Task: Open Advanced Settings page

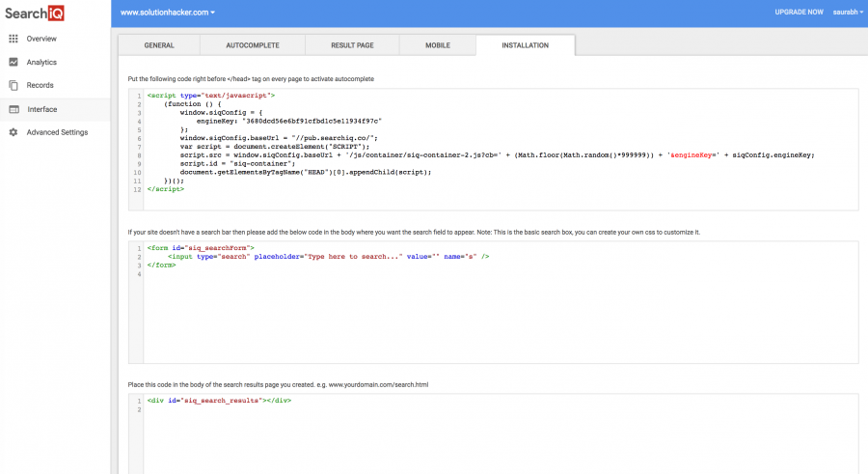Action: point(57,132)
